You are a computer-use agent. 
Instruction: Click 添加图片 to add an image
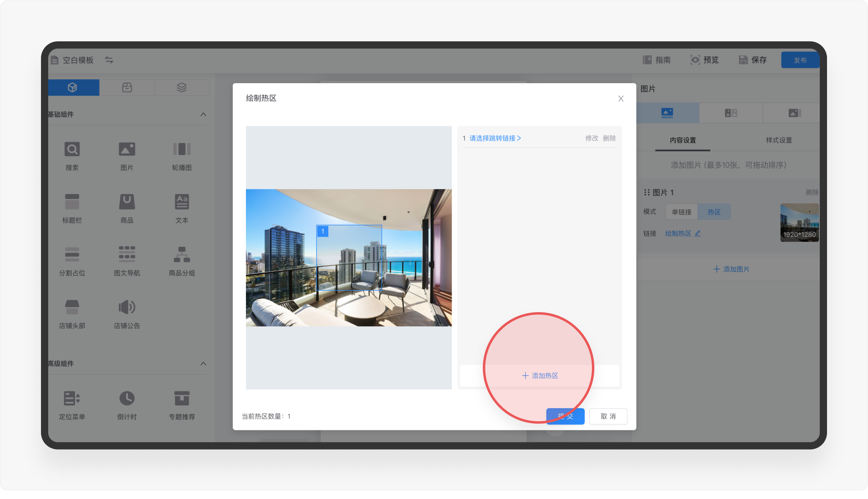[731, 269]
